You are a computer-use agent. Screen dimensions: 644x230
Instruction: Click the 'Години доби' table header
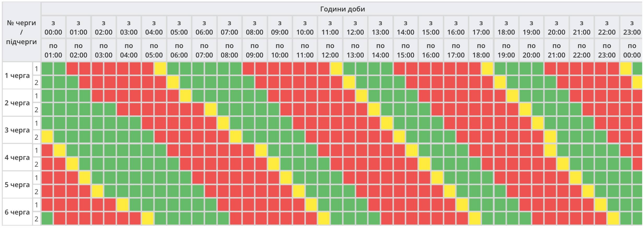[342, 9]
